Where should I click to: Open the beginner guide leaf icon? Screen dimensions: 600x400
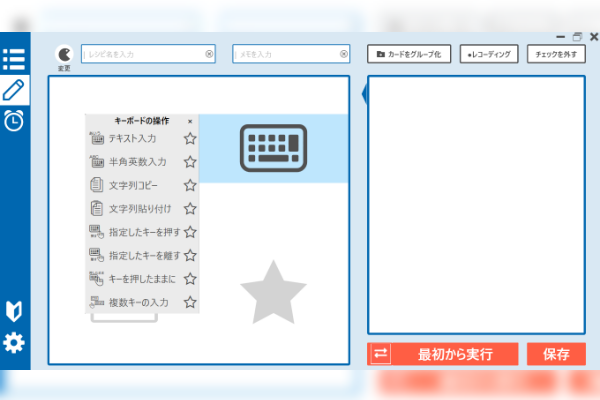tap(14, 311)
